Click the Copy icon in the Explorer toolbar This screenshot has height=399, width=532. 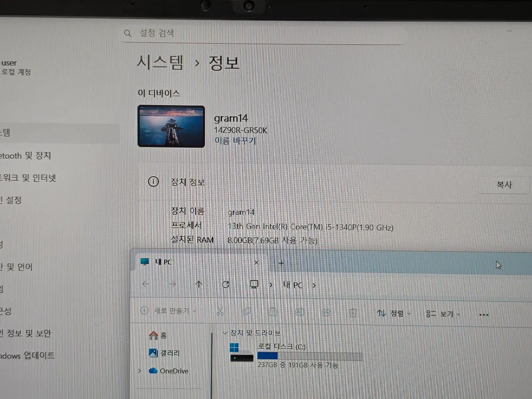coord(247,311)
